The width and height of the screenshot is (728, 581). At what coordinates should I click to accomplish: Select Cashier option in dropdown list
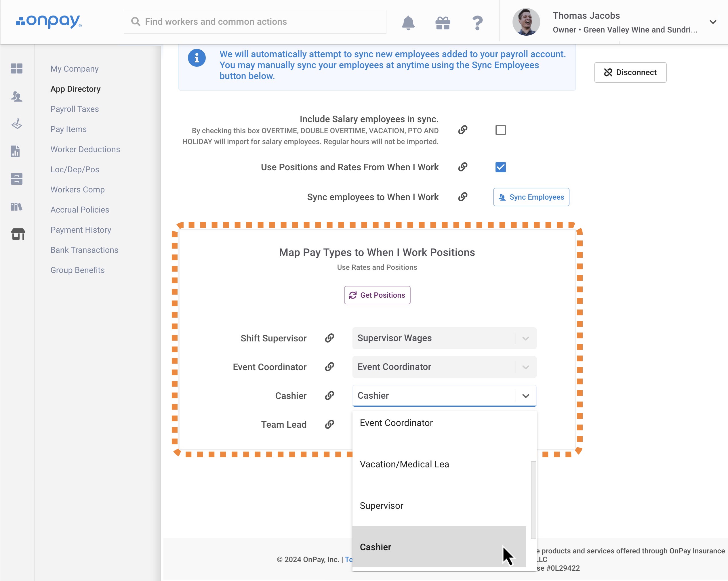point(439,547)
